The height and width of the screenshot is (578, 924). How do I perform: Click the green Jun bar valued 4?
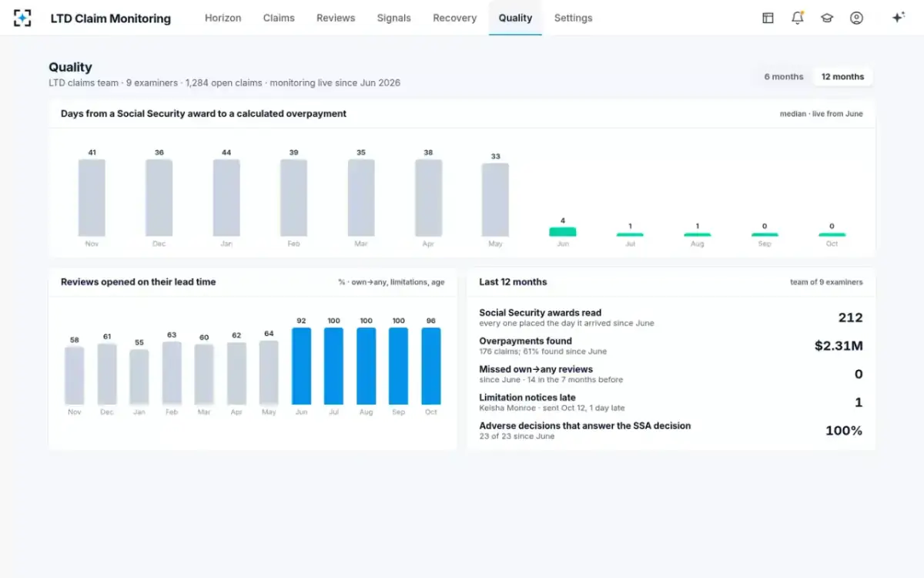[x=563, y=231]
